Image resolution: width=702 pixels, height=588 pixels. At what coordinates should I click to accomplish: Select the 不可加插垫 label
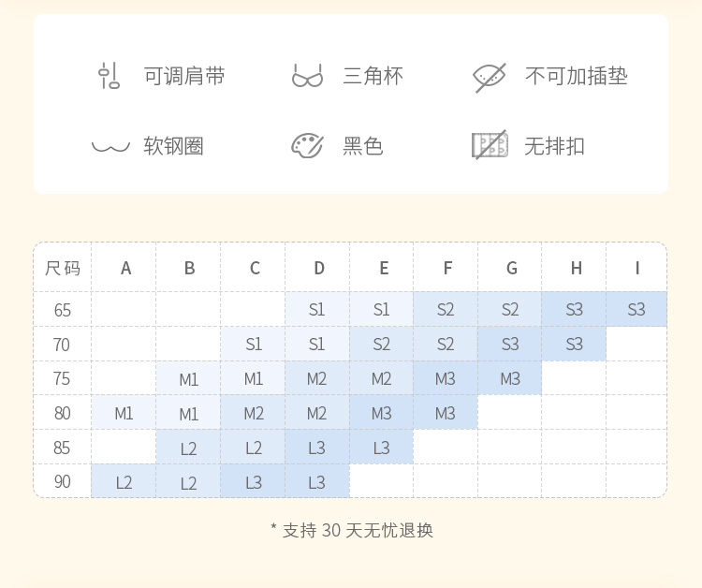tap(577, 76)
